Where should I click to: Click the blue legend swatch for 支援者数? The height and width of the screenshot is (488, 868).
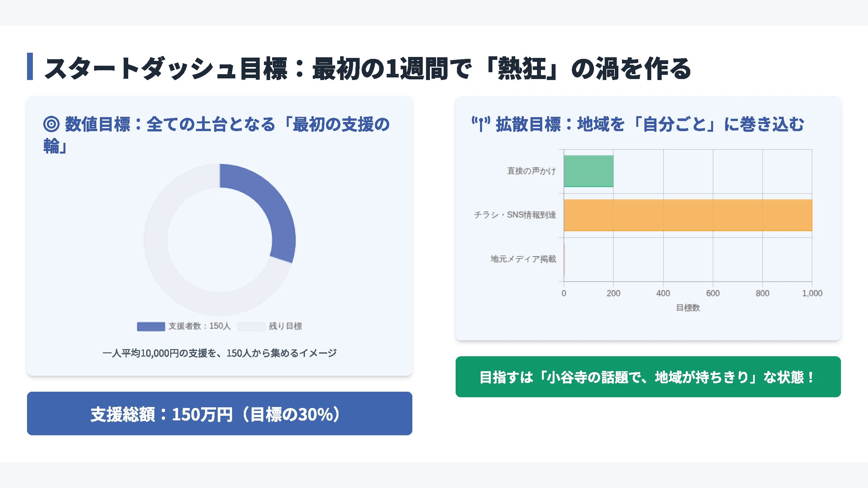coord(151,326)
